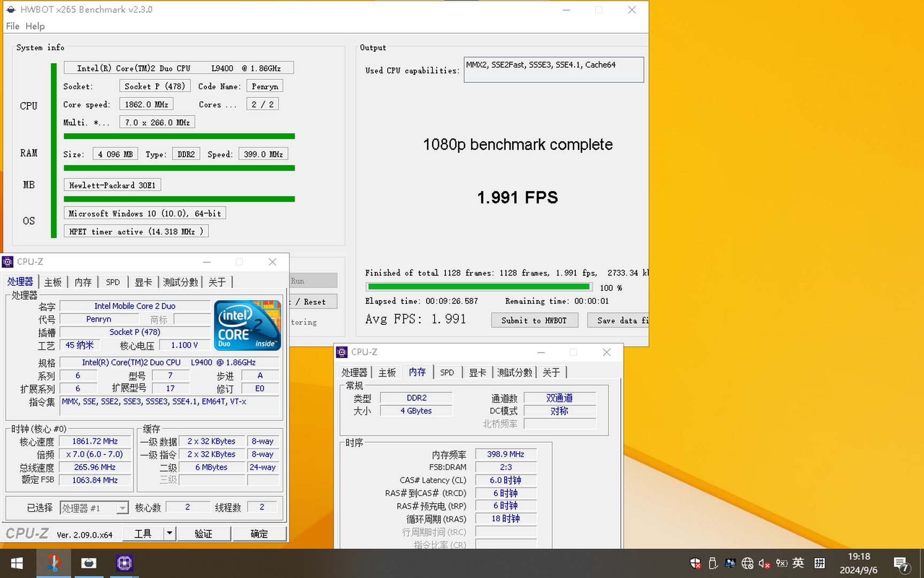924x578 pixels.
Task: Select the 处理器 tab in left CPU-Z
Action: [20, 282]
